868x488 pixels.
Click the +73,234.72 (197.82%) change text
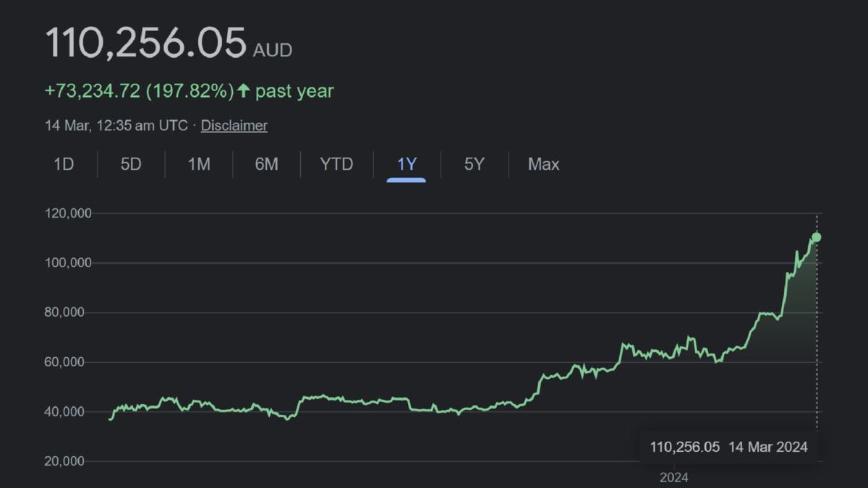[140, 91]
